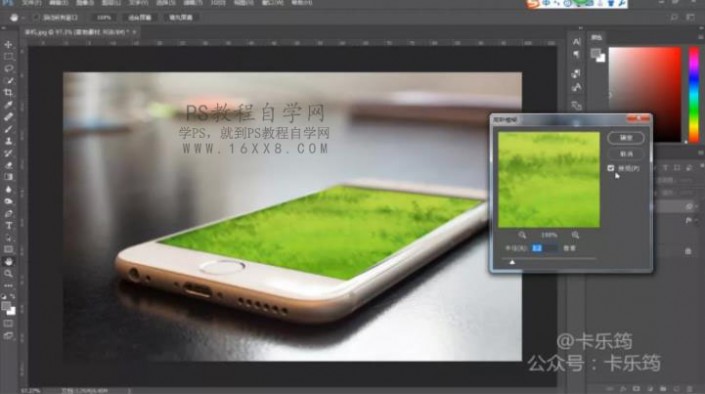Open the Layer menu
The image size is (705, 394).
(111, 3)
